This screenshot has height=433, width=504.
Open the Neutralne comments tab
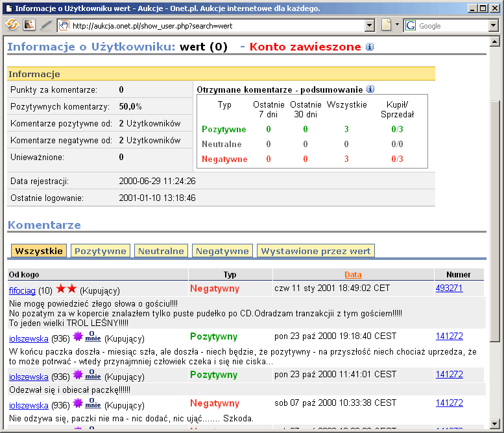coord(161,251)
